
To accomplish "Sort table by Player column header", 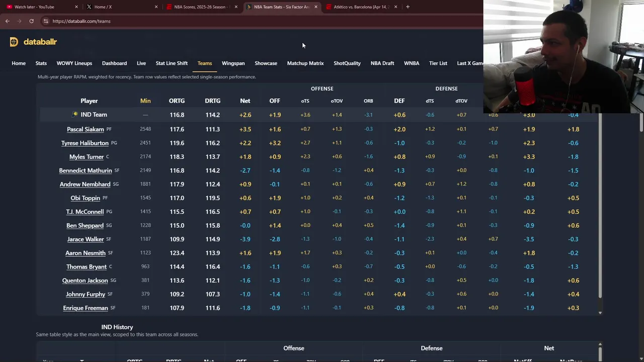I will coord(89,101).
